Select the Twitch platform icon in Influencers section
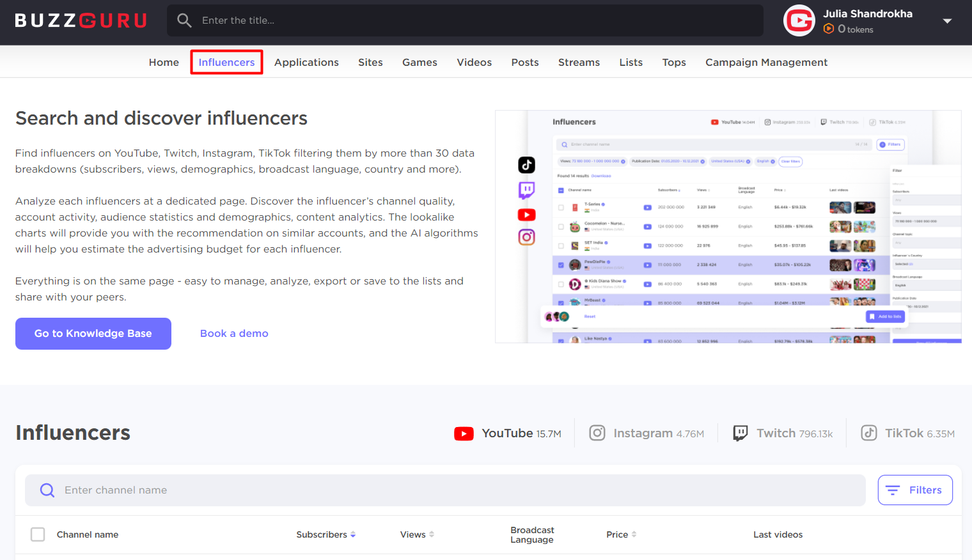Screen dimensions: 972x560 [x=741, y=433]
